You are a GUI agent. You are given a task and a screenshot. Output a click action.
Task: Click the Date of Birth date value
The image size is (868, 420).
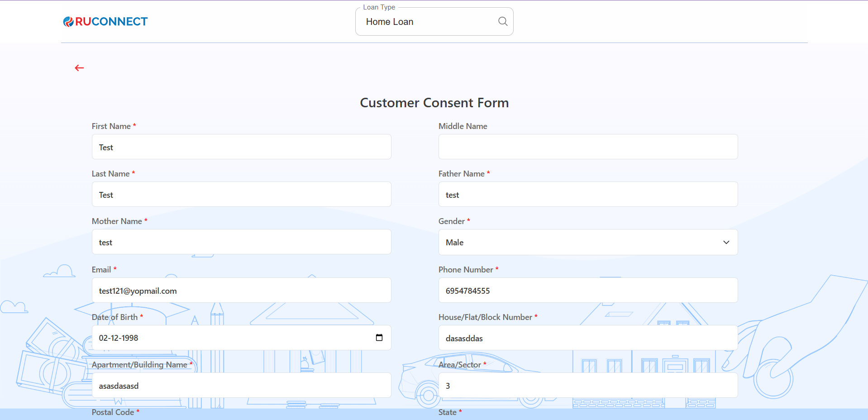119,338
